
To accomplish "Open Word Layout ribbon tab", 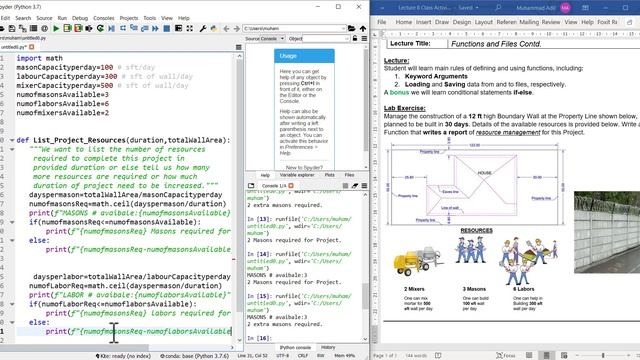I will (x=484, y=22).
